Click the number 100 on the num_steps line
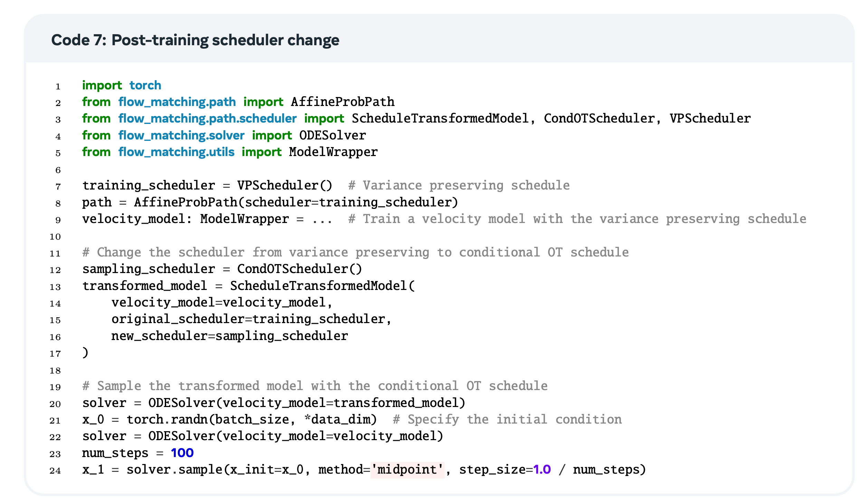 pyautogui.click(x=182, y=453)
